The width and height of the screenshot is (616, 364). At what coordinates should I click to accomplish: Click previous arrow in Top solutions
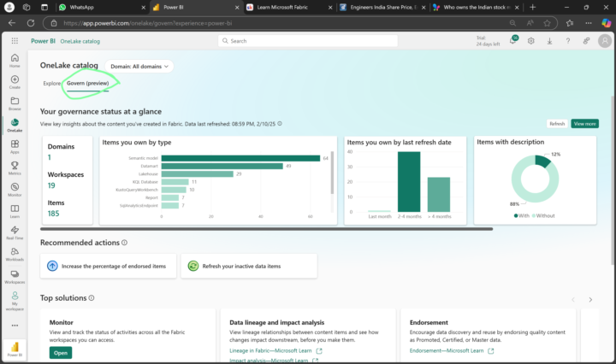click(x=573, y=300)
